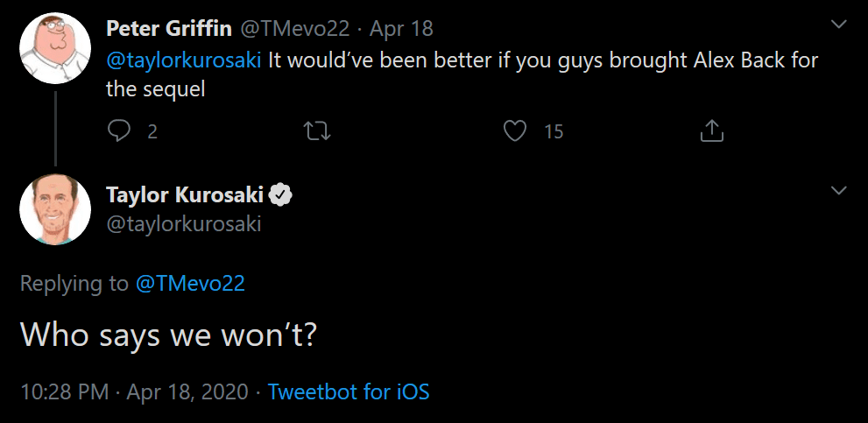Open more-options chevron on Taylor Kurosaki's tweet
The image size is (868, 423).
point(838,190)
